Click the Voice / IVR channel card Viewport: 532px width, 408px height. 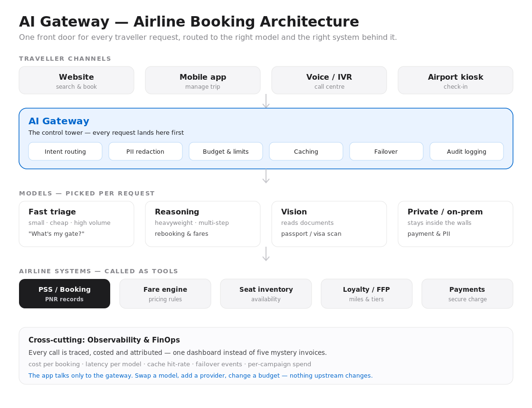pos(329,80)
